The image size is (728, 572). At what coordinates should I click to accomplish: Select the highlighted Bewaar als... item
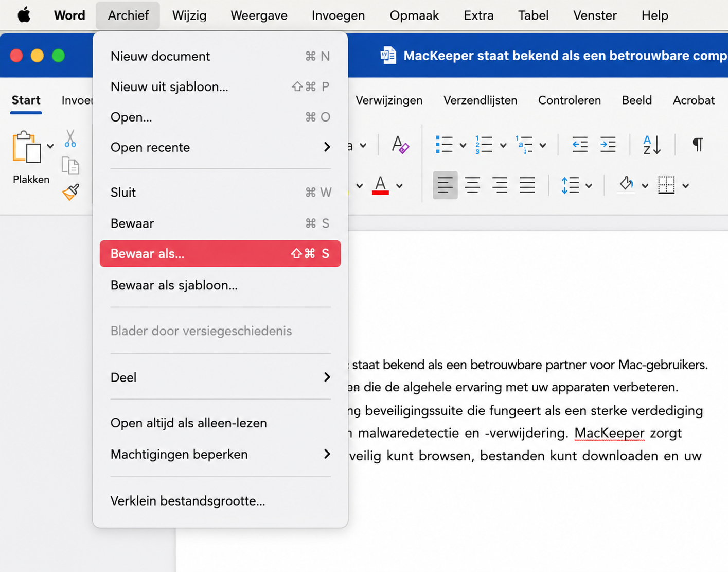pyautogui.click(x=220, y=254)
